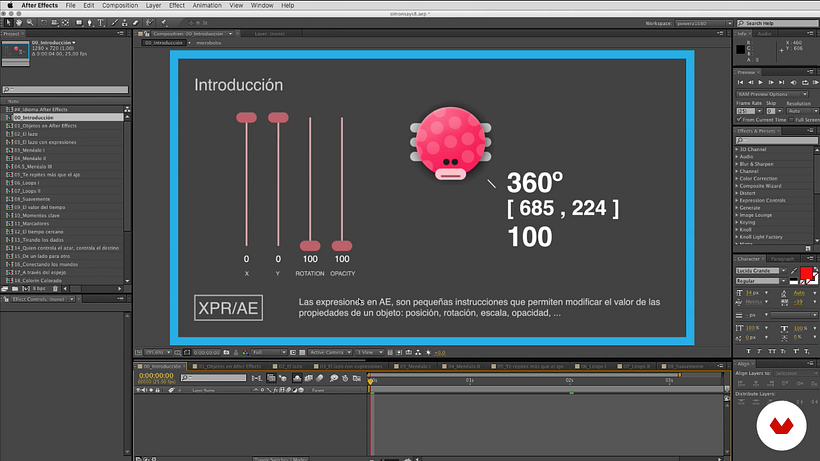Switch to the Paragraph panel tab
Screen dimensions: 820x461
tap(782, 259)
